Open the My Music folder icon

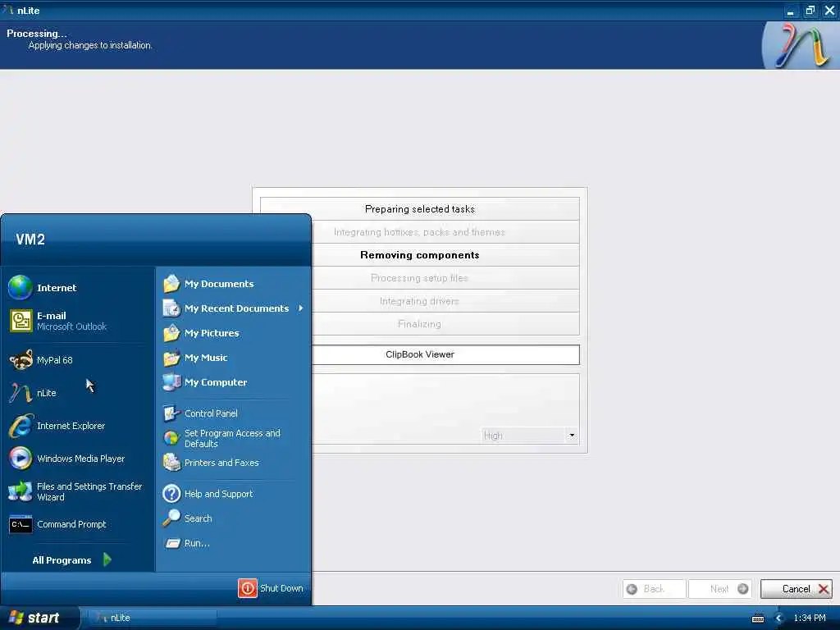[x=171, y=358]
